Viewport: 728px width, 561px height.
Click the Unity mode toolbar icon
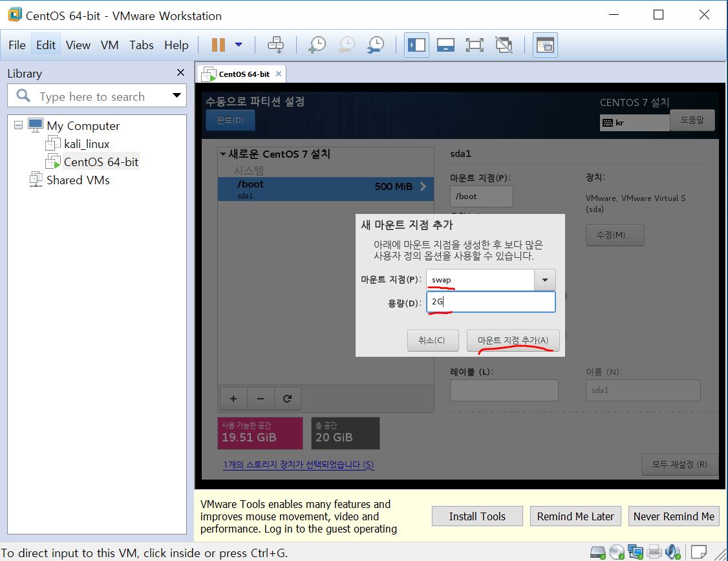tap(504, 45)
